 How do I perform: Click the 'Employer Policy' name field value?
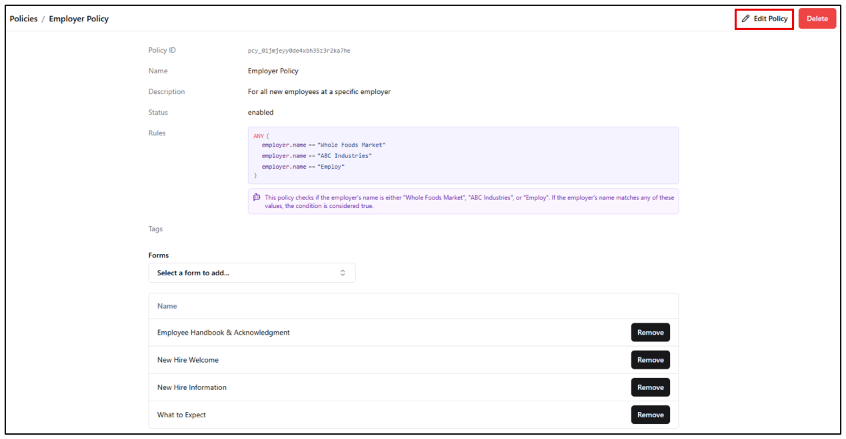click(x=273, y=71)
